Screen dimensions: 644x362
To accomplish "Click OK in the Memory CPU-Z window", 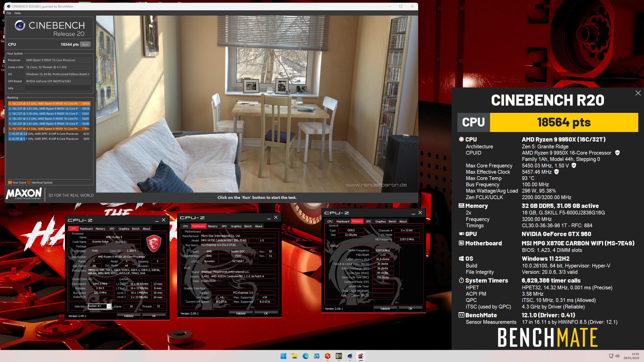I will pyautogui.click(x=410, y=309).
